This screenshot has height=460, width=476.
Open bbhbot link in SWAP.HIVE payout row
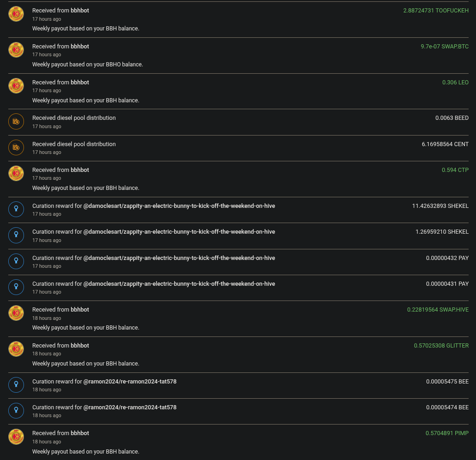tap(80, 310)
